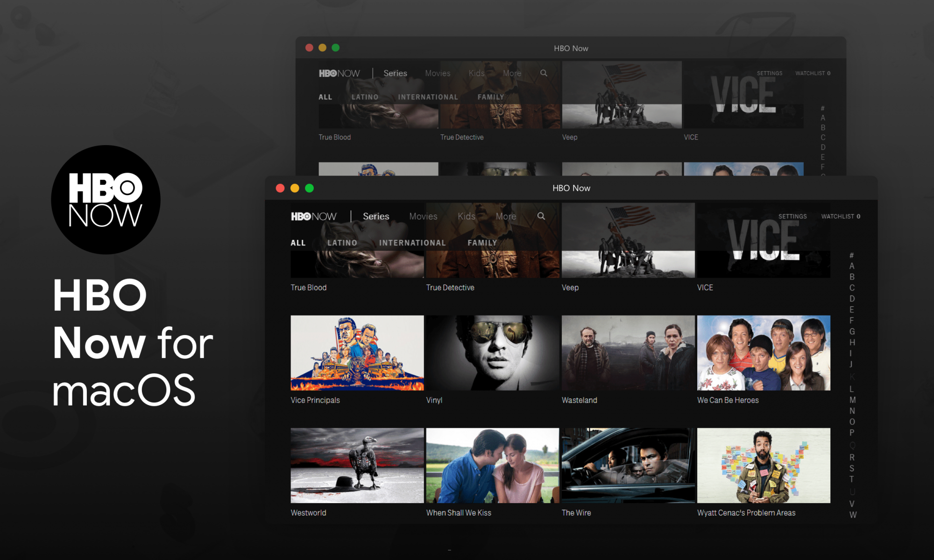The width and height of the screenshot is (934, 560).
Task: Open the More menu in front window
Action: click(506, 217)
